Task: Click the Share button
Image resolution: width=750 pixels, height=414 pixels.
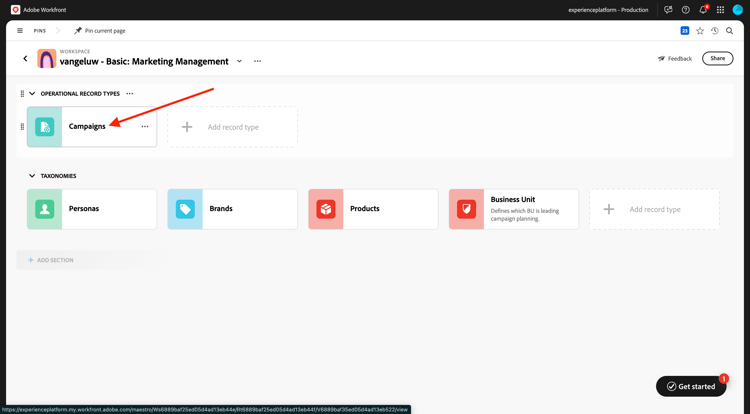Action: click(717, 58)
